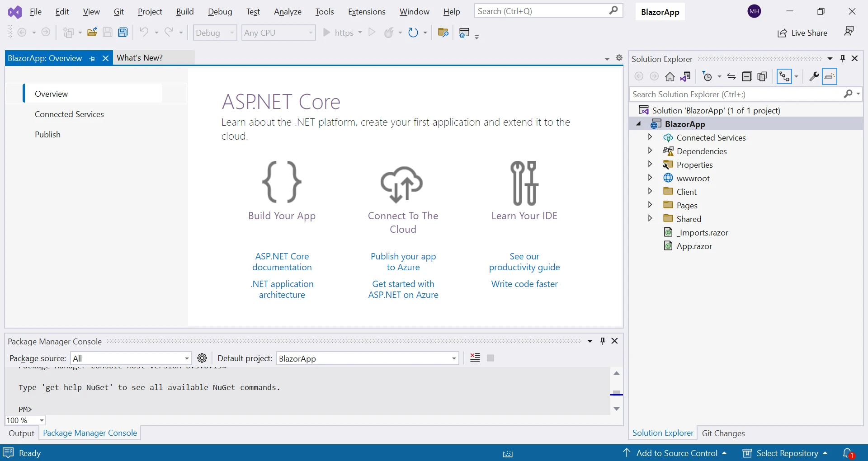Start the app with the https run button
868x461 pixels.
[338, 33]
